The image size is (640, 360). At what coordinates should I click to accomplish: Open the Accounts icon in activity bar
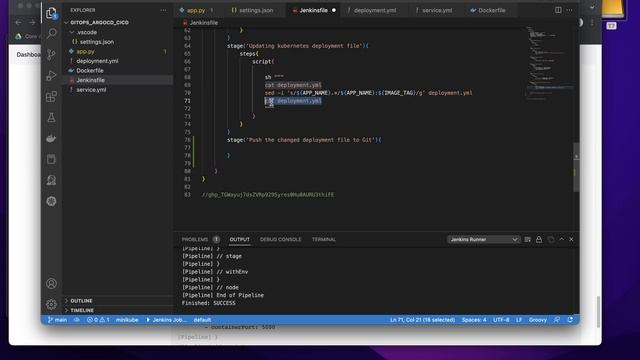tap(51, 283)
